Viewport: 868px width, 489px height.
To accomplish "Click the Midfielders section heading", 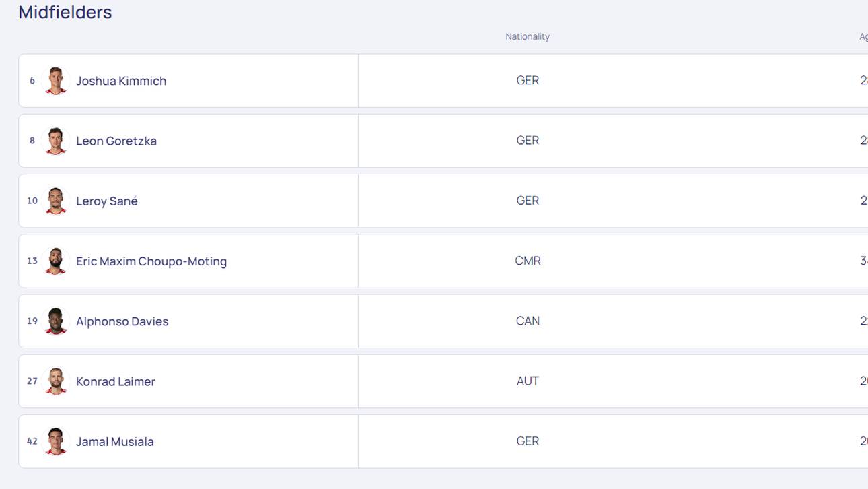I will [x=65, y=12].
